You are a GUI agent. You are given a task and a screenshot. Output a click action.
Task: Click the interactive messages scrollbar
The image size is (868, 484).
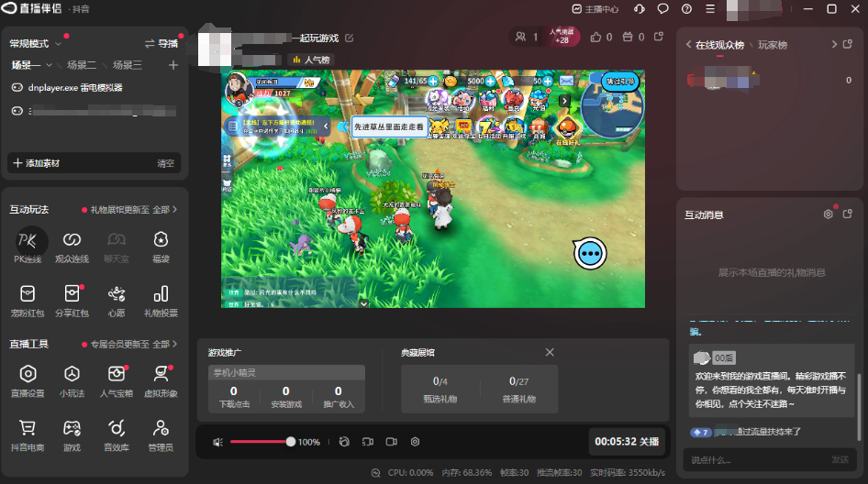pyautogui.click(x=859, y=407)
